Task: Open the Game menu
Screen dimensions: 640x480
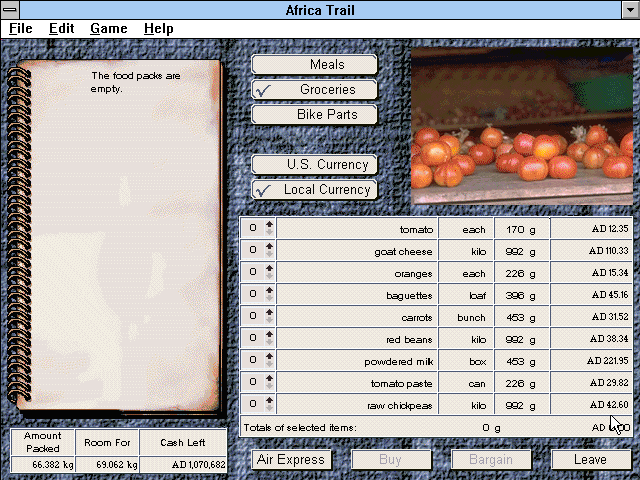Action: pos(109,29)
